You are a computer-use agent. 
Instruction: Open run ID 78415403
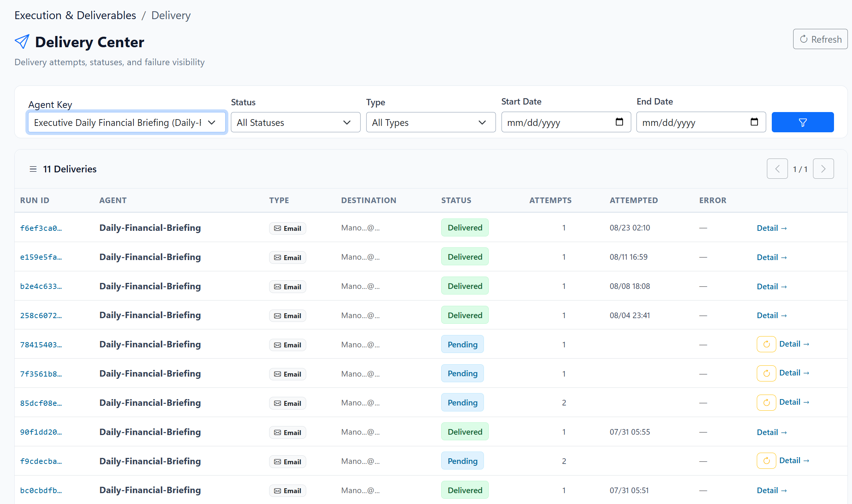pos(41,345)
